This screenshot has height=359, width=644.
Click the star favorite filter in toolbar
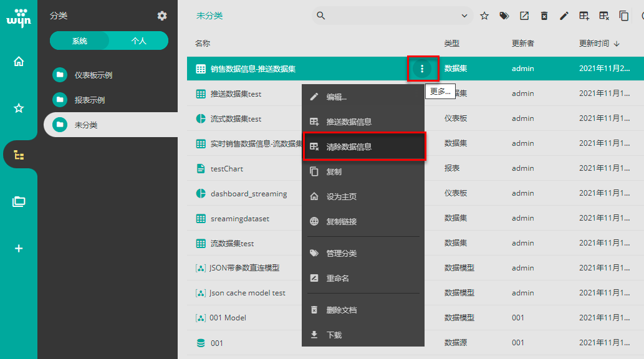coord(484,16)
